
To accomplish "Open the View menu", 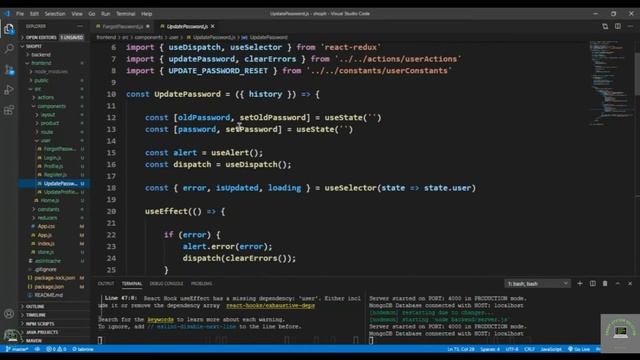I will point(77,14).
